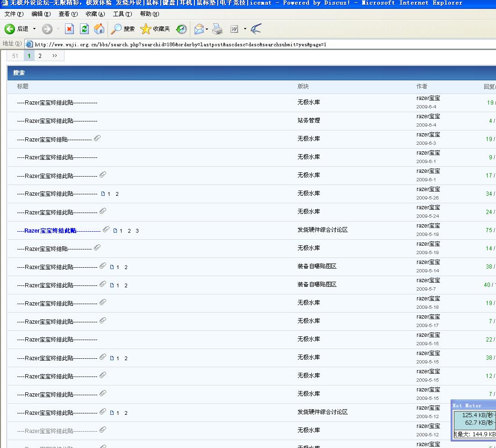
Task: Click the Mail envelope icon
Action: (198, 29)
